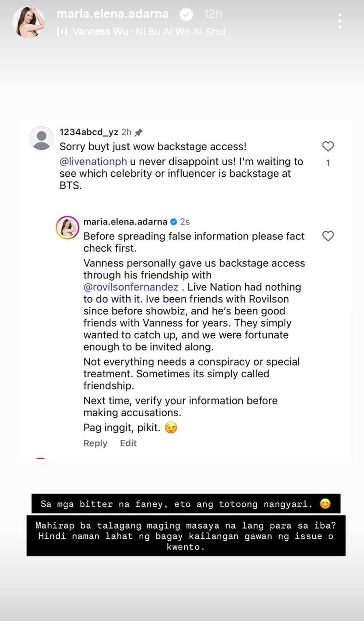Tap the pin icon next to 1234abcd_yz
Viewport: 364px width, 621px height.
point(138,132)
